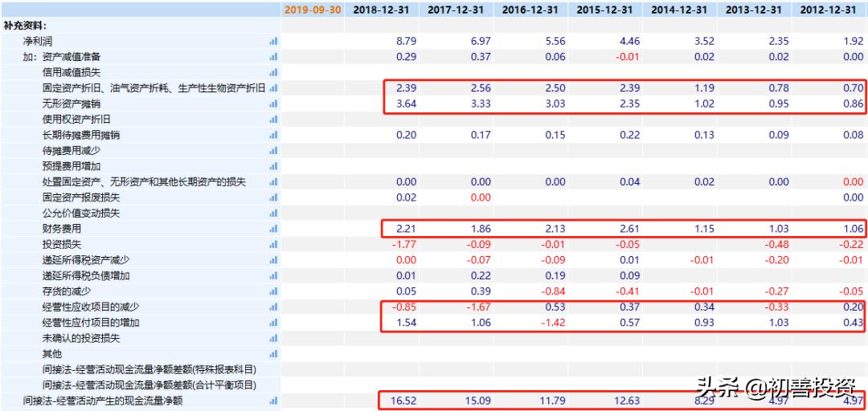Viewport: 868px width, 411px height.
Task: Open chart icon for 间接法-经营活动产生的现金流量净额 row
Action: pyautogui.click(x=273, y=401)
